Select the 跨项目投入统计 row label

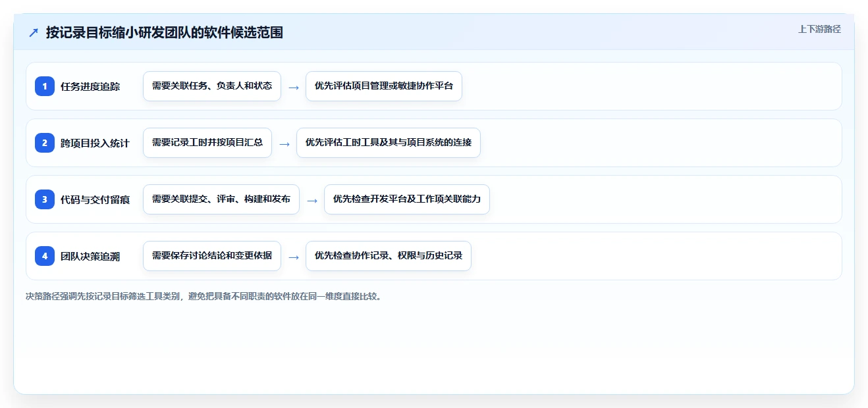pos(95,143)
